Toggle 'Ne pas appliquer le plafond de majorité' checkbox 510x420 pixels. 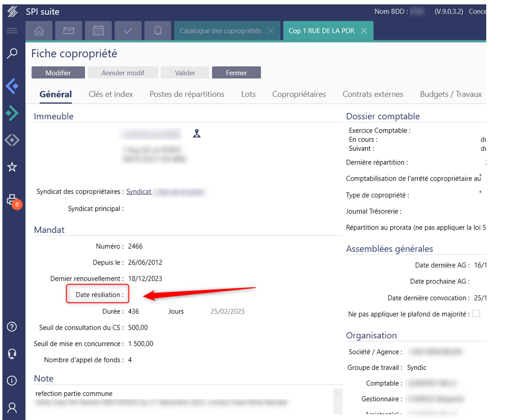click(476, 314)
